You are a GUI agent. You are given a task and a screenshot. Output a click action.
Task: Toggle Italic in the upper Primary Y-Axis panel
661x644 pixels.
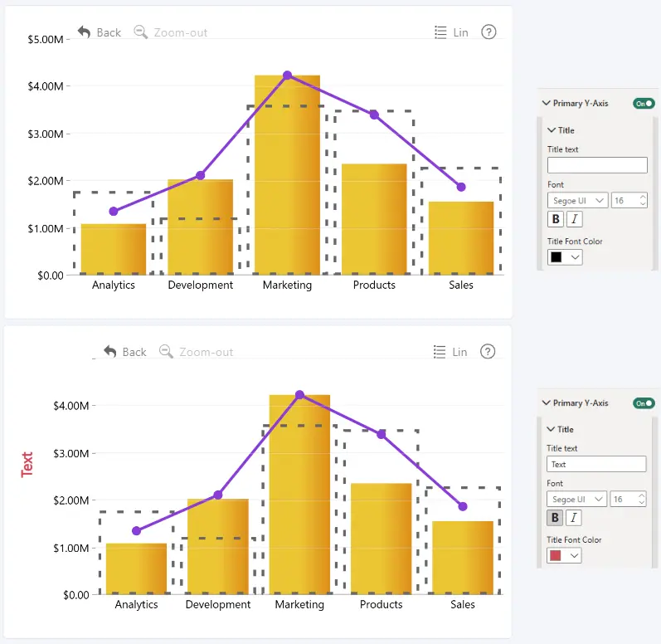574,219
